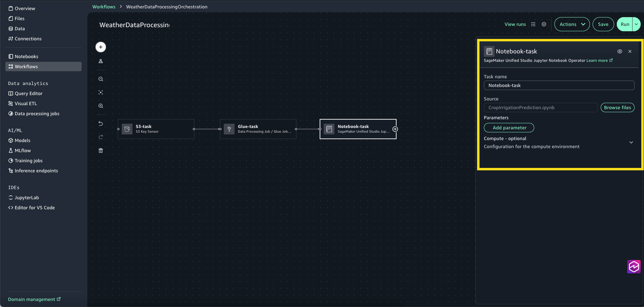Click the Task name input field
644x307 pixels.
[x=559, y=85]
